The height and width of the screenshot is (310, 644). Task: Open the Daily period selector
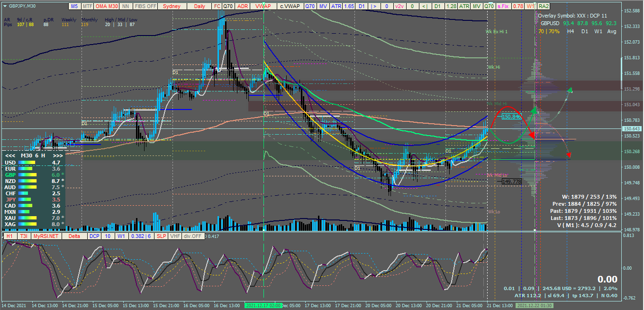200,6
